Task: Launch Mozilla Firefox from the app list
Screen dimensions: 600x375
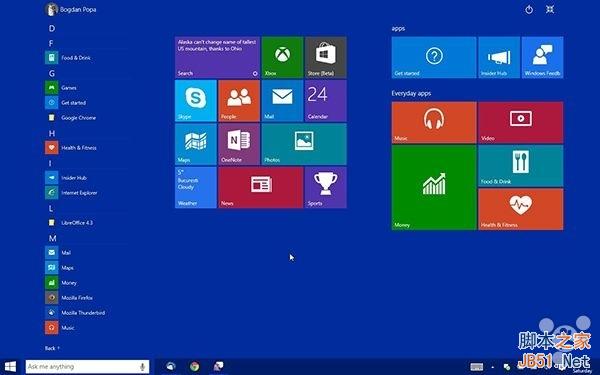Action: [69, 297]
